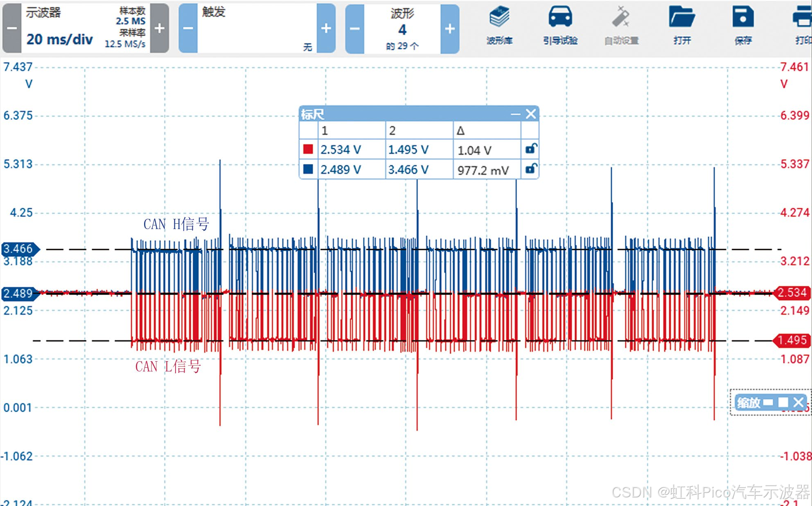The height and width of the screenshot is (506, 812).
Task: Go to previous waveform buffer
Action: [354, 28]
